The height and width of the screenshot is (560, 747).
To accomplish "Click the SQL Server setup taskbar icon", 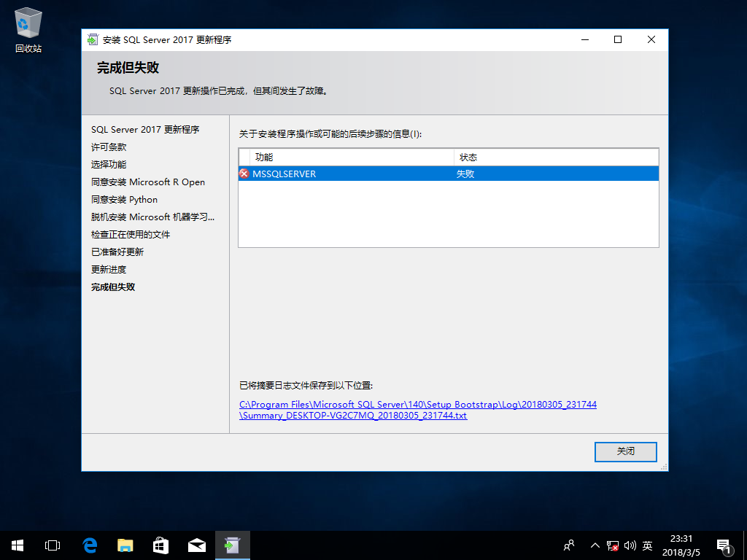I will 233,545.
